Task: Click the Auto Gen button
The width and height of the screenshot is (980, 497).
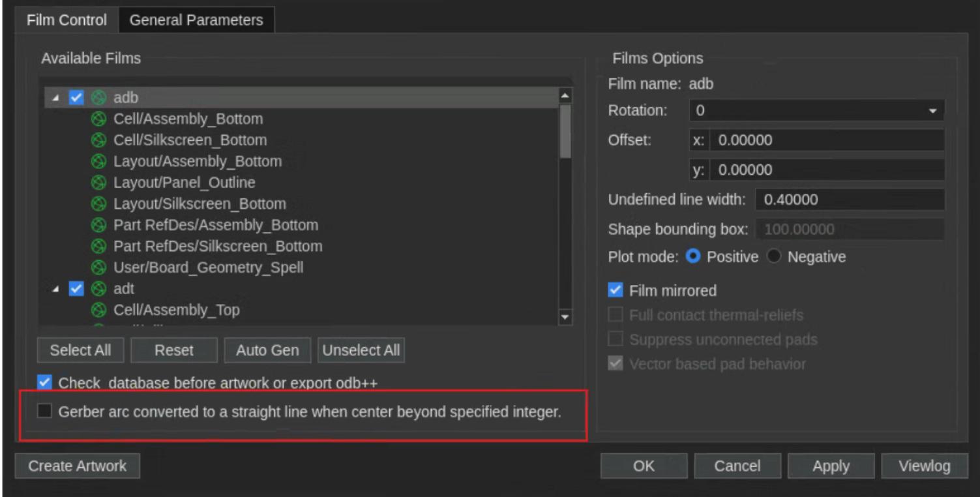Action: click(267, 350)
